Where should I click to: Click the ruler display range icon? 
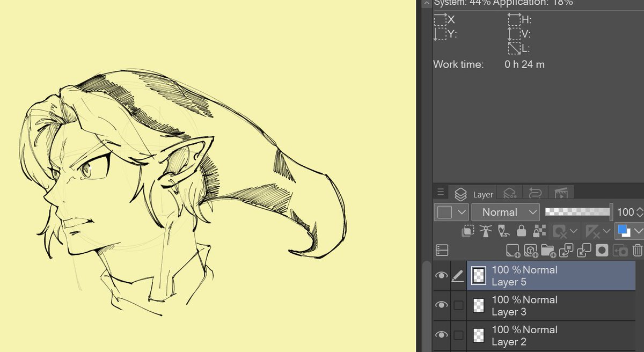(x=592, y=231)
